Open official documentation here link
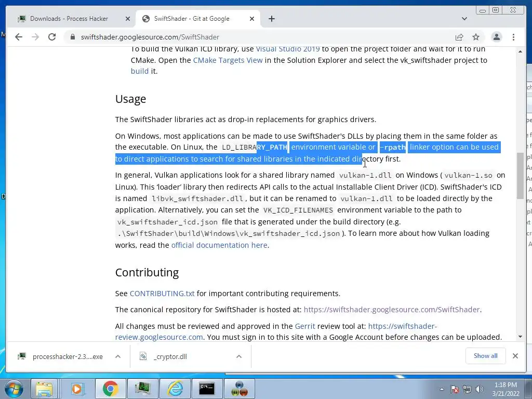 click(219, 245)
